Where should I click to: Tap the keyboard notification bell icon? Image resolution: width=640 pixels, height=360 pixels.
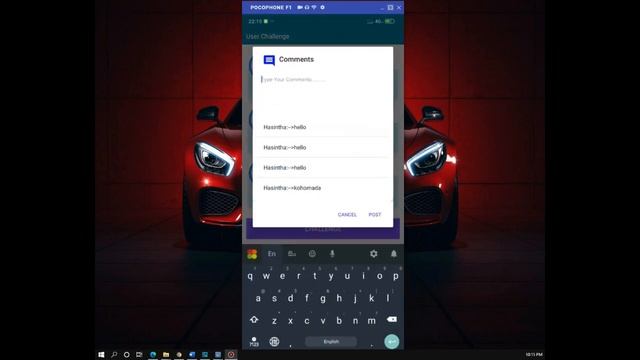click(x=393, y=254)
